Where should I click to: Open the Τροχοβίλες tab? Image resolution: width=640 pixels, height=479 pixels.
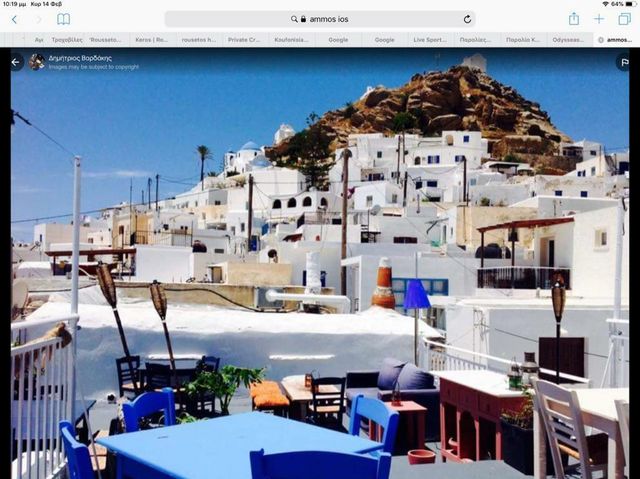click(66, 40)
